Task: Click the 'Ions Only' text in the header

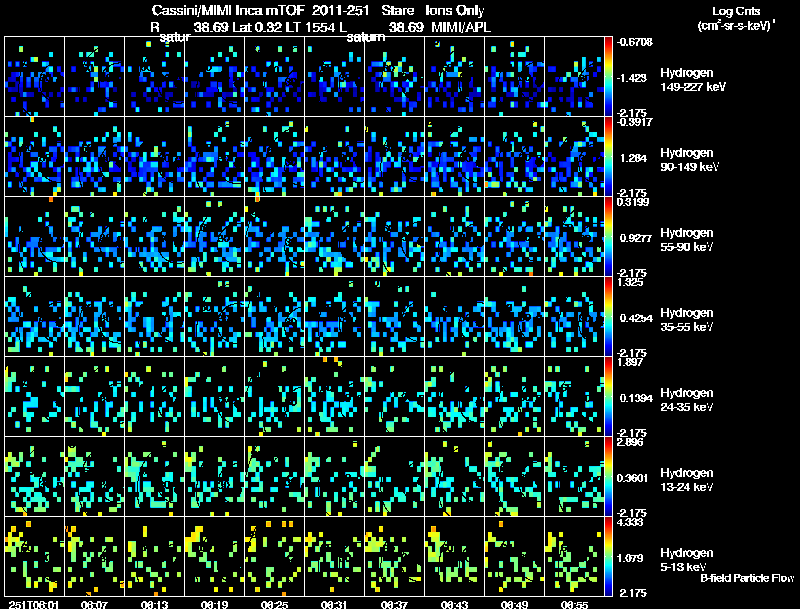Action: click(x=455, y=10)
